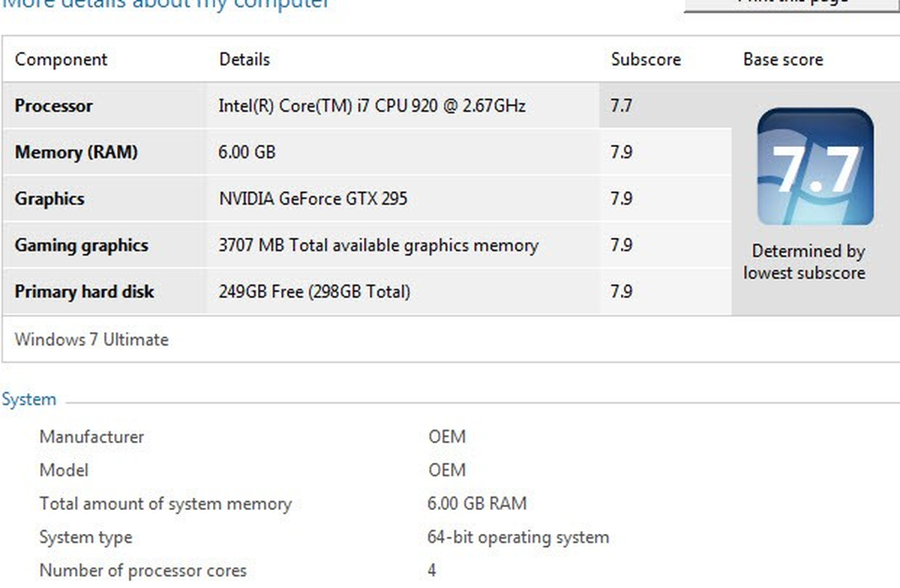Click the Determined by lowest subscore caption
Screen dimensions: 900x588
point(805,262)
